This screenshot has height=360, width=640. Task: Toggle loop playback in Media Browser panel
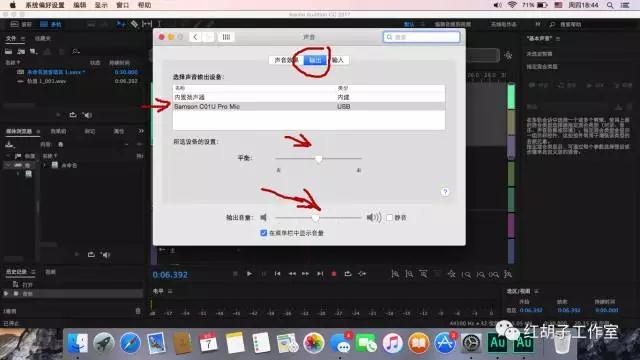pyautogui.click(x=91, y=255)
